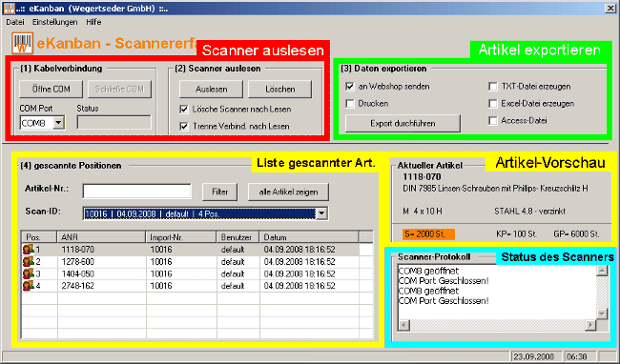The height and width of the screenshot is (364, 620).
Task: Click the Scanner-Protokoll scroll up arrow
Action: click(x=602, y=271)
